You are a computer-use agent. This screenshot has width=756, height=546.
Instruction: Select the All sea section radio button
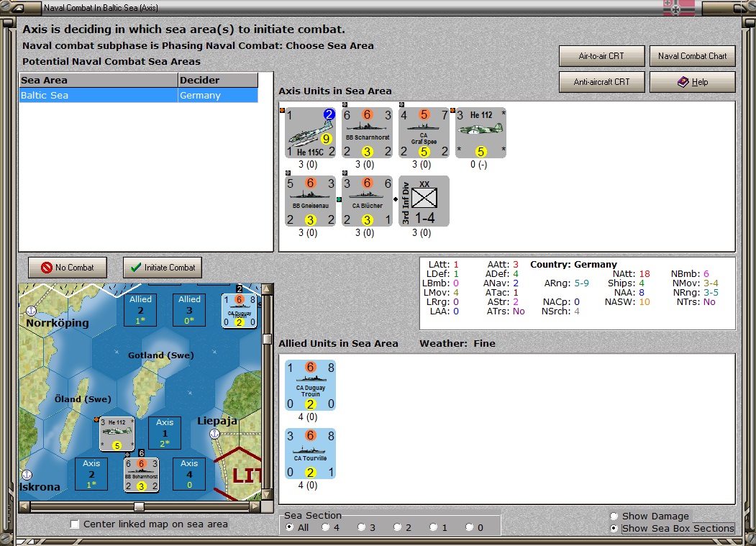[289, 527]
